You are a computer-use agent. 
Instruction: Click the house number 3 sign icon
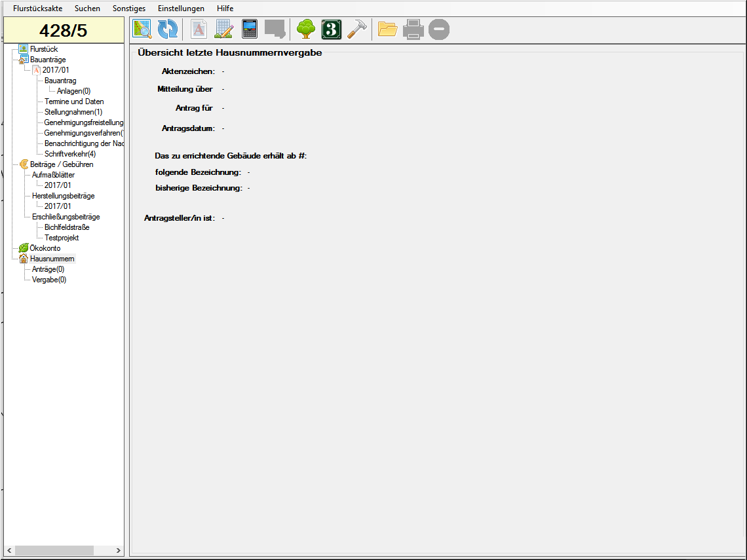point(332,29)
